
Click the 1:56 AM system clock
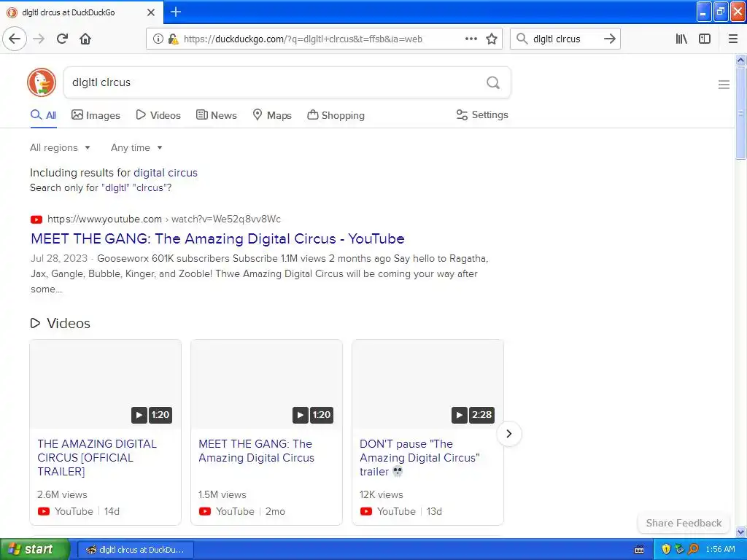click(720, 550)
